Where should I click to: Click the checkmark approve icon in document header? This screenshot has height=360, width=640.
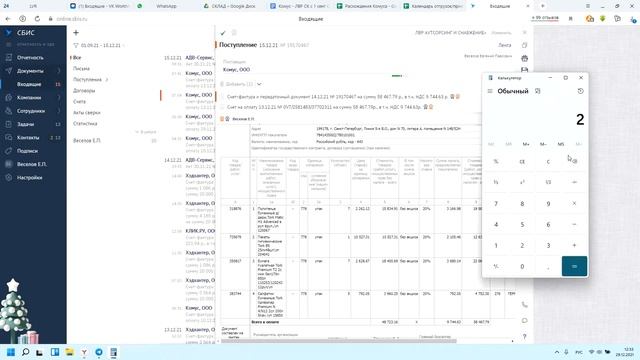tap(223, 33)
